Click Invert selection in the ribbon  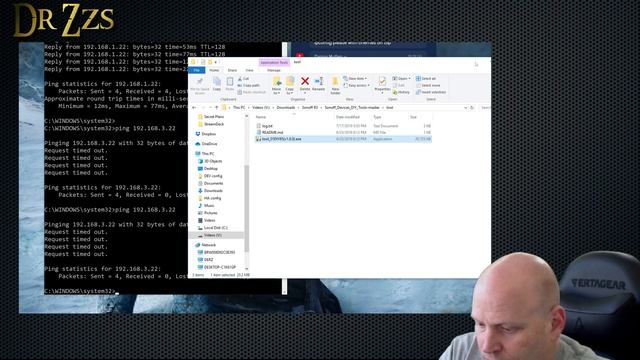[431, 92]
